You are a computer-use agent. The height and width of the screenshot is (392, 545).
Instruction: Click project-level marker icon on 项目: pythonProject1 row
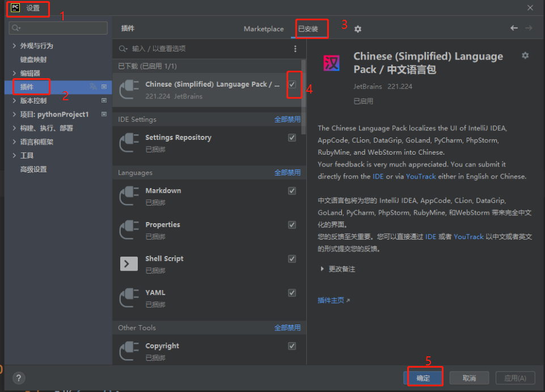click(x=104, y=114)
